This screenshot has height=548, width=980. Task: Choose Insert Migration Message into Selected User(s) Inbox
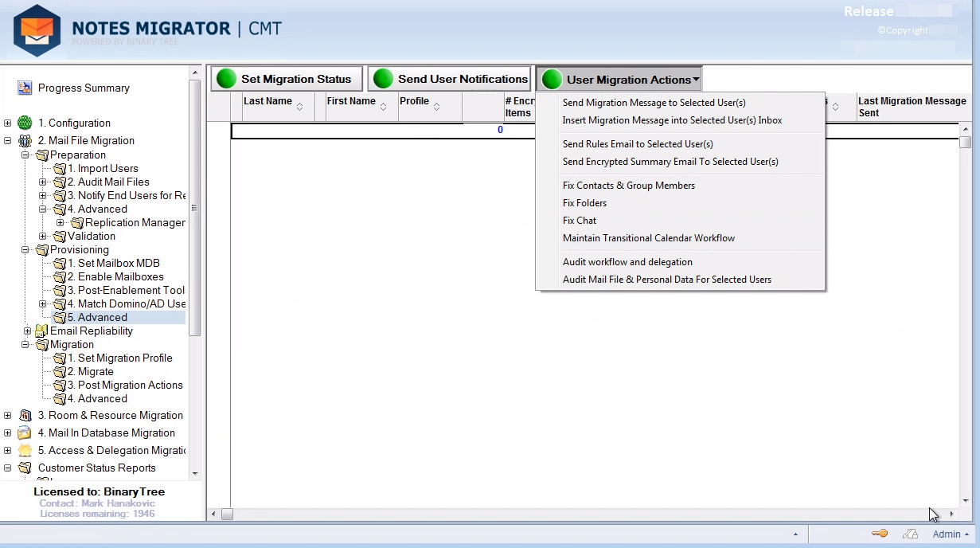pyautogui.click(x=672, y=120)
